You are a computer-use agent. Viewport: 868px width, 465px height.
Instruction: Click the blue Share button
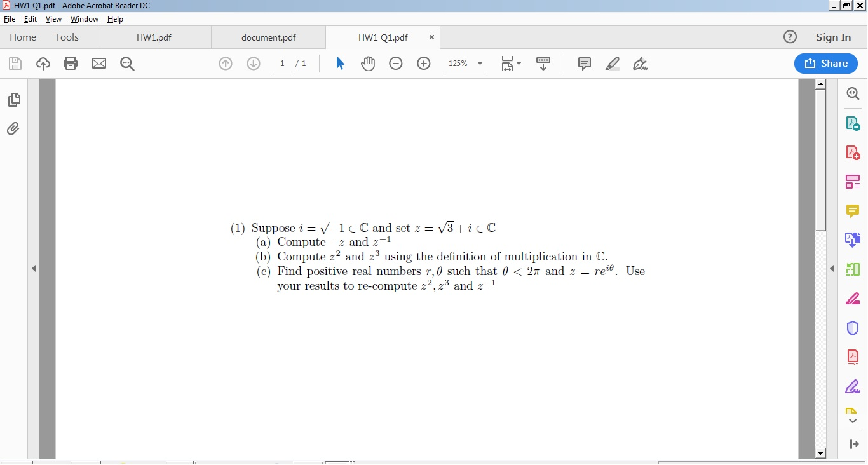825,63
